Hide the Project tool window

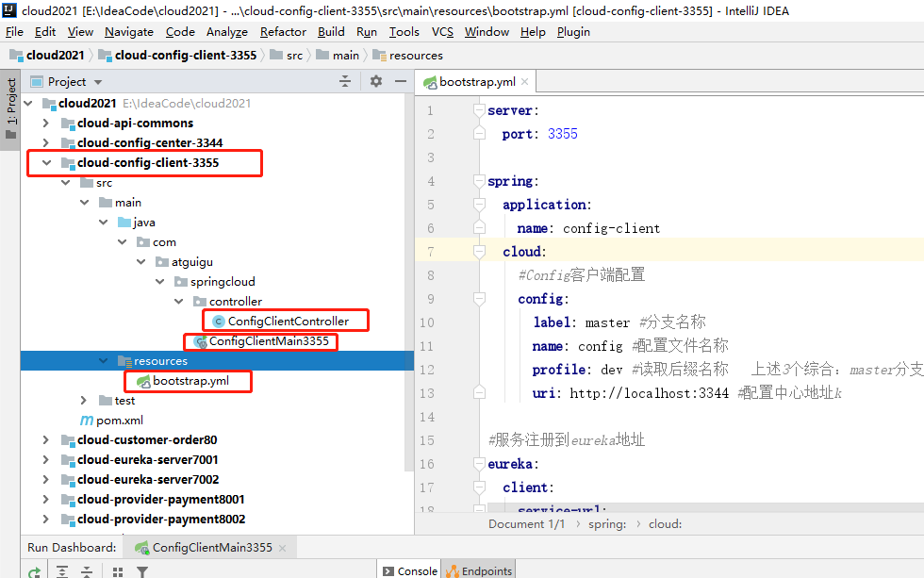click(401, 81)
